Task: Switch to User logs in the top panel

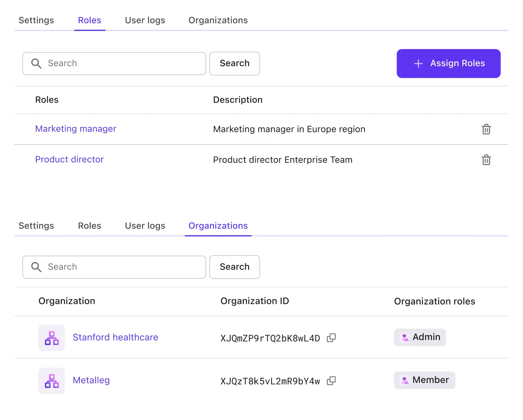Action: tap(145, 20)
